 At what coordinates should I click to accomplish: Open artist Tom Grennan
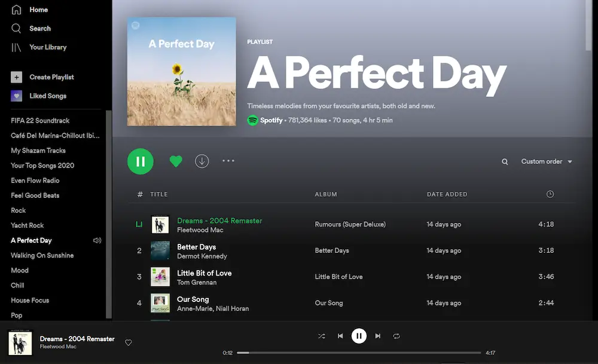(x=197, y=283)
